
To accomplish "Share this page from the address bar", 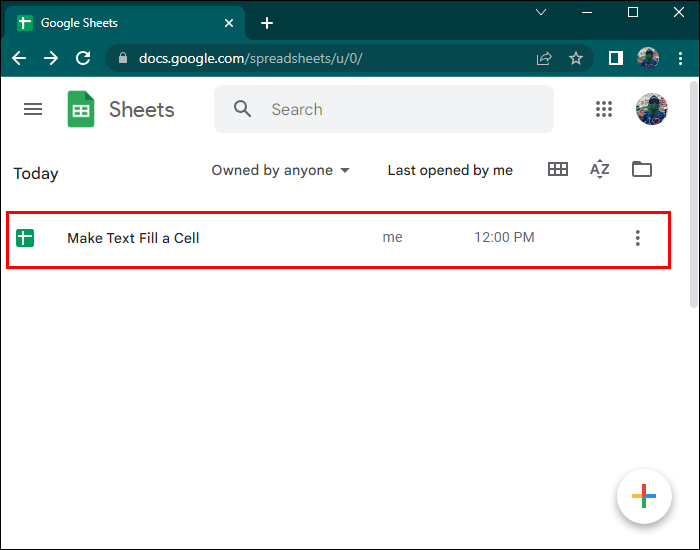I will pos(544,58).
